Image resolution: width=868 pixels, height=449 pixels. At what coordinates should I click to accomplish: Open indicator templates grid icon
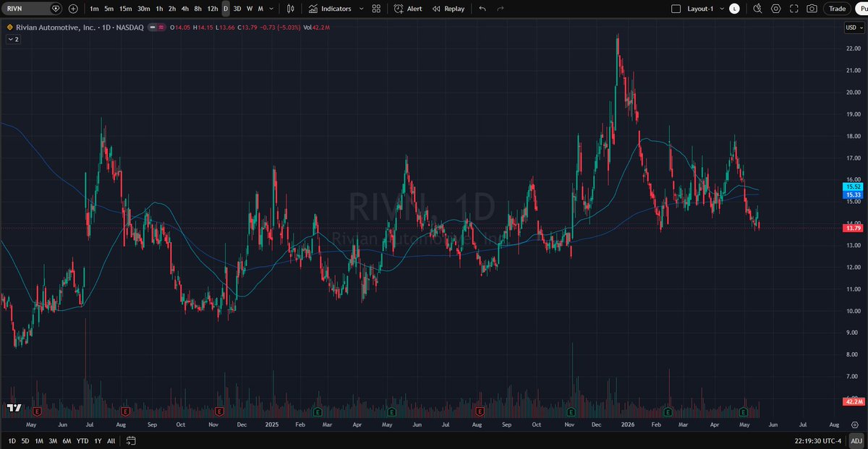click(376, 9)
